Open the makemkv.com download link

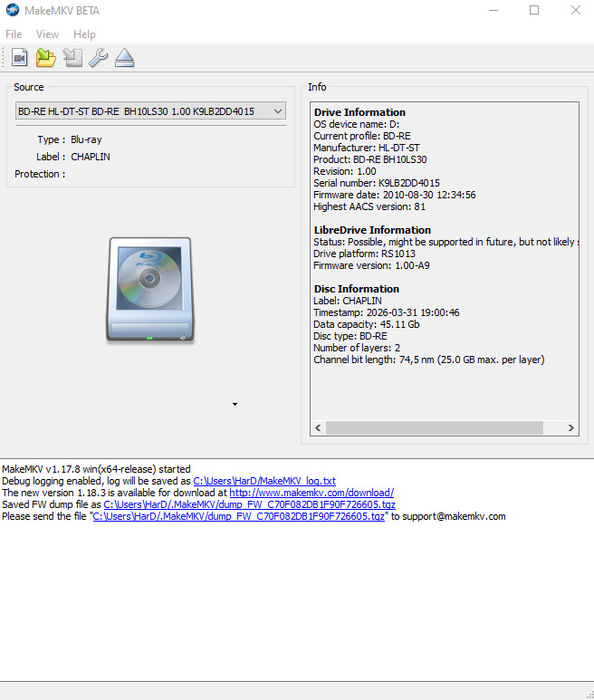pos(311,493)
